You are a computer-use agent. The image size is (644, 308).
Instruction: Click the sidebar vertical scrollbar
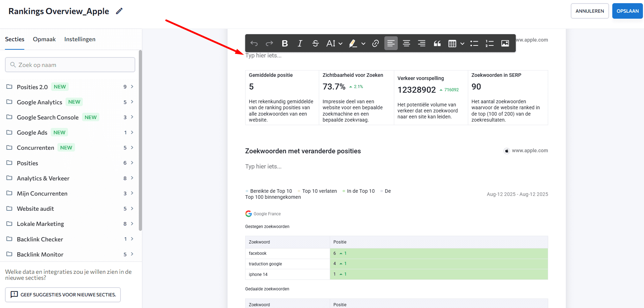click(140, 141)
